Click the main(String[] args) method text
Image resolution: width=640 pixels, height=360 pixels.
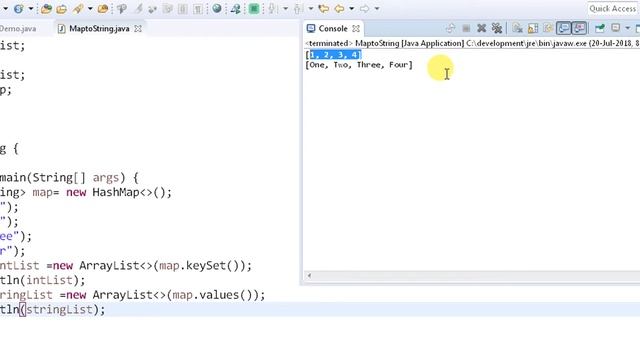pos(62,178)
